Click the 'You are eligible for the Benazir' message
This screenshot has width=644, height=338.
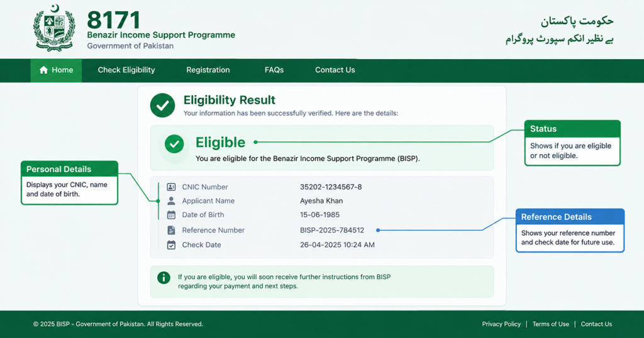(x=308, y=158)
